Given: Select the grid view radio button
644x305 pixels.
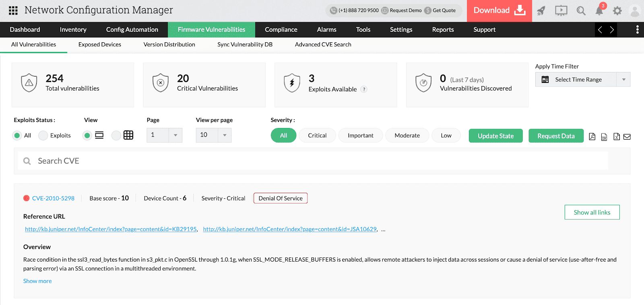Looking at the screenshot, I should tap(116, 136).
